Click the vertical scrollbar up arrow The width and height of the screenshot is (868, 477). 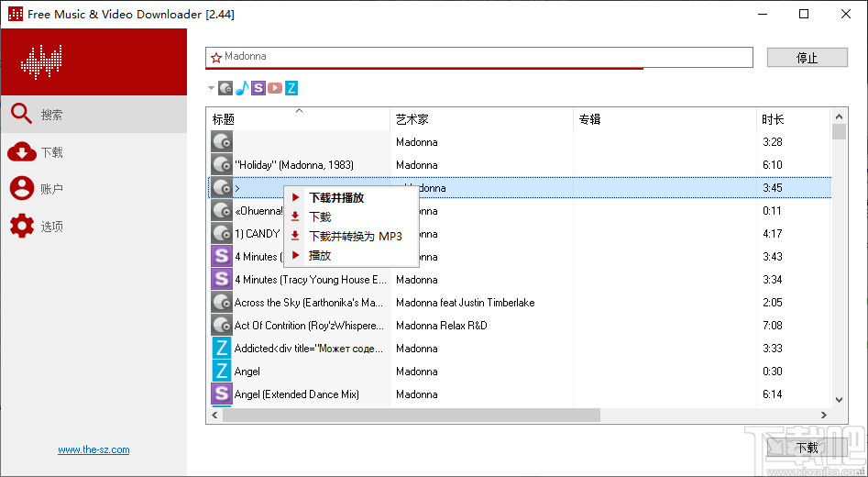tap(840, 116)
